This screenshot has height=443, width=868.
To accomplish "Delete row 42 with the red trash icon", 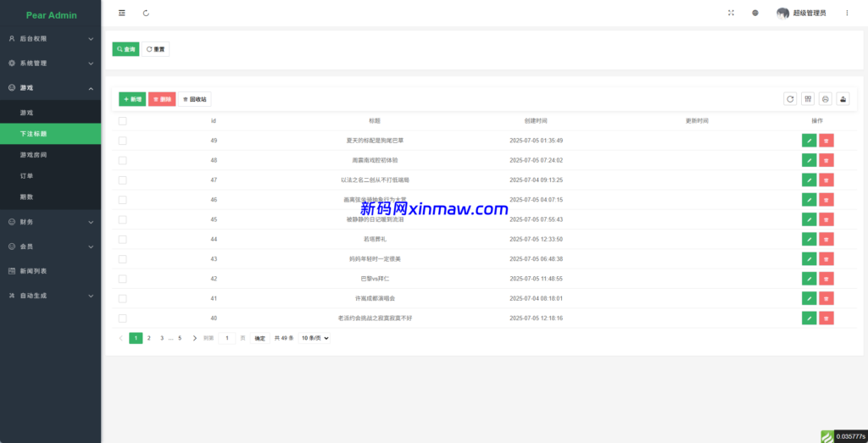I will point(826,279).
